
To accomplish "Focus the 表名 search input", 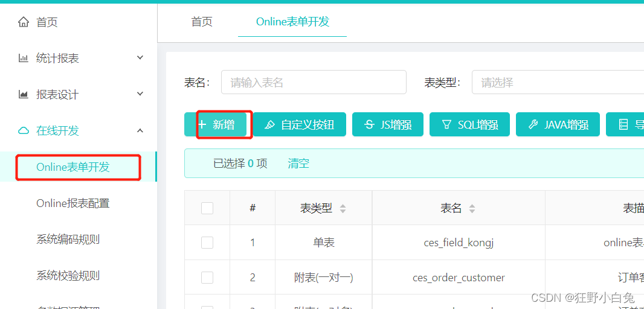I will 314,83.
